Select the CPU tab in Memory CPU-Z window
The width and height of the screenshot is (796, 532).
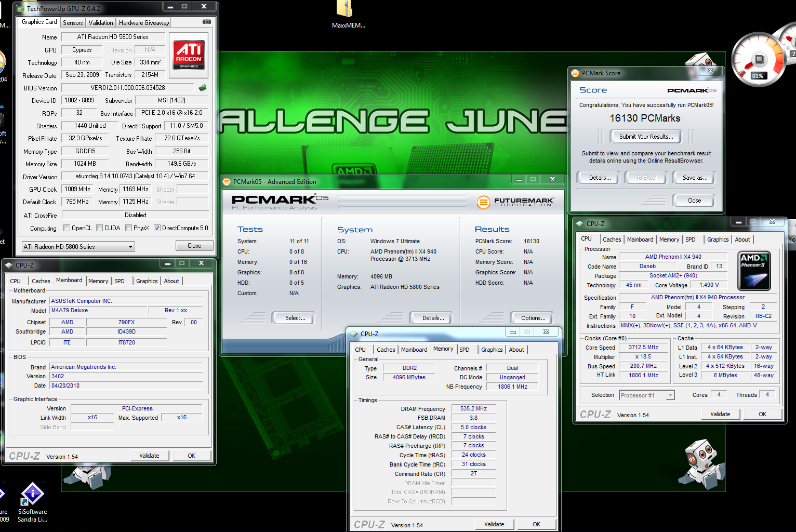361,350
